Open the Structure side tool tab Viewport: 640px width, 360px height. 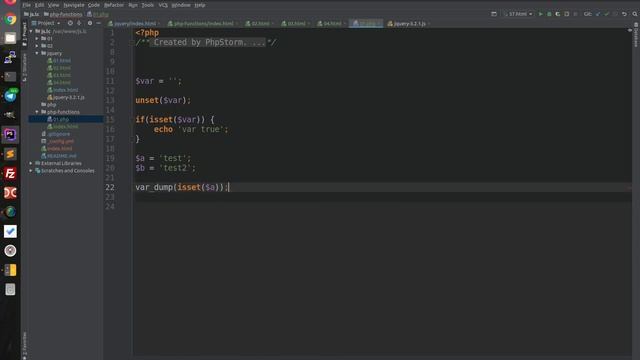click(24, 67)
